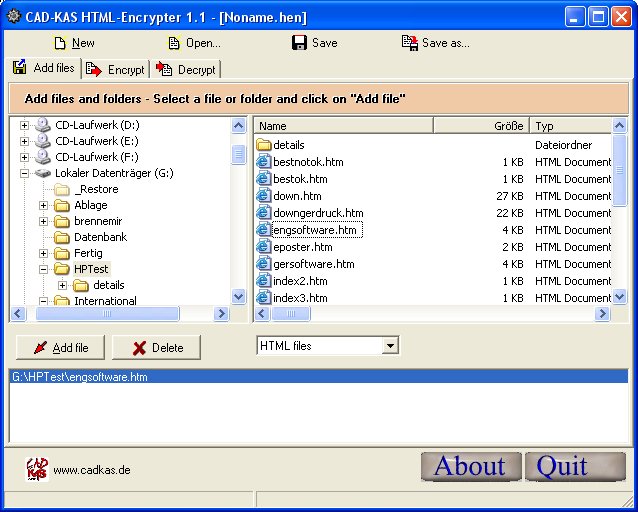The height and width of the screenshot is (512, 638).
Task: Click the Open file icon
Action: pos(174,43)
